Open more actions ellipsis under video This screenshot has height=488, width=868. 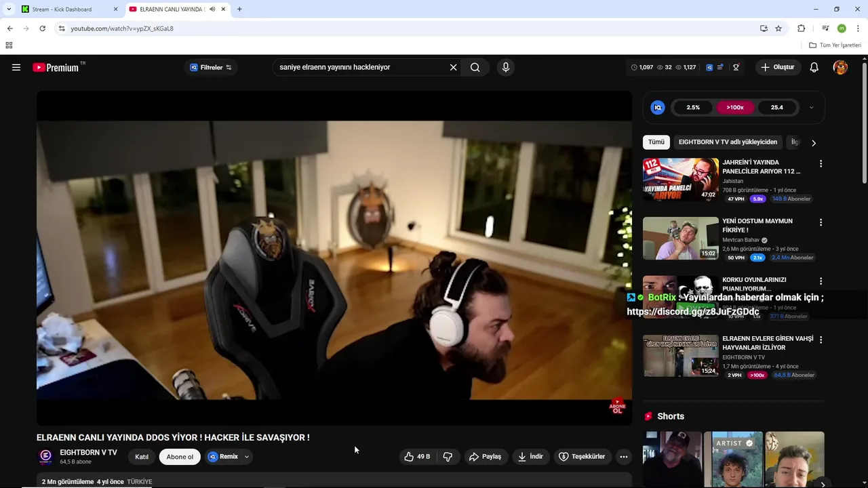(624, 457)
